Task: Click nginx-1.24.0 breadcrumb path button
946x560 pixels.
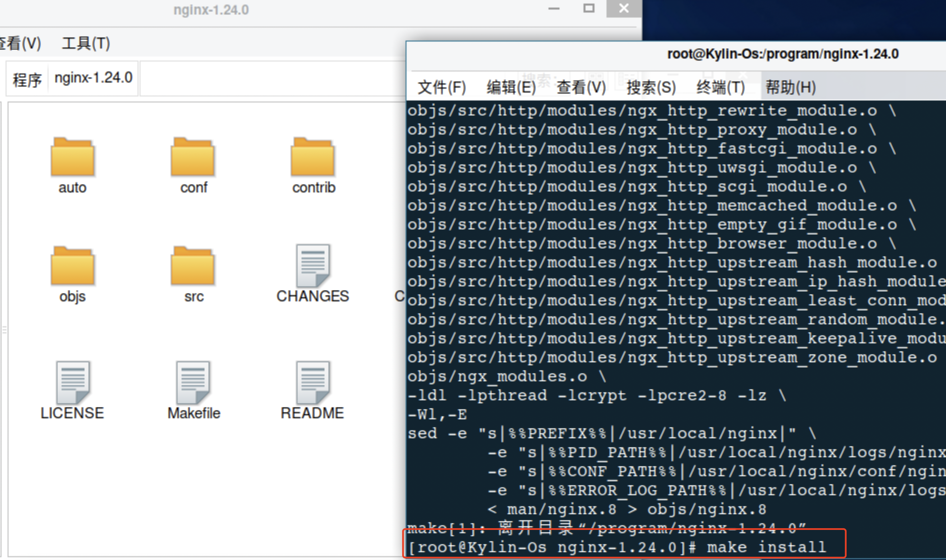Action: click(93, 78)
